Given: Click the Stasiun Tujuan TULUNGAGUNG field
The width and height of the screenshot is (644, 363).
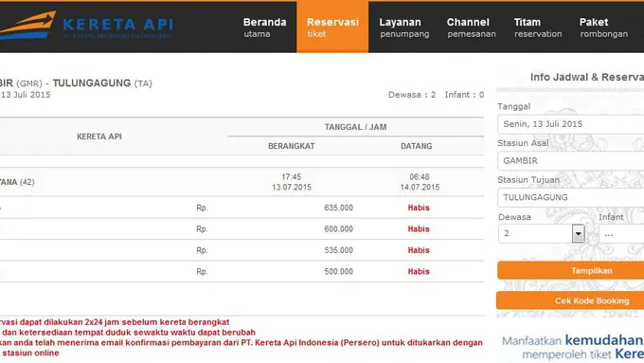Looking at the screenshot, I should point(571,197).
